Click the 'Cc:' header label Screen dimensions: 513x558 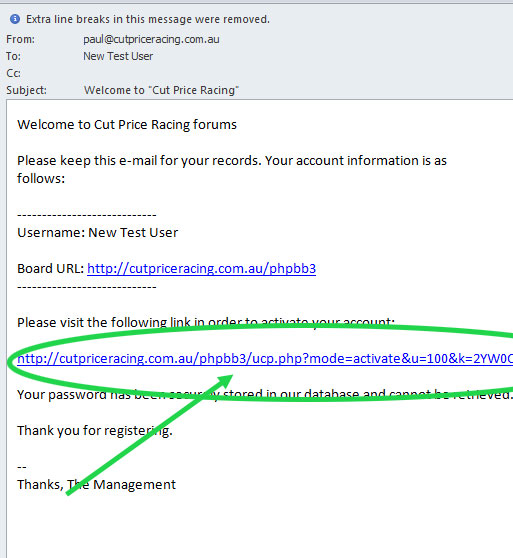tap(14, 73)
